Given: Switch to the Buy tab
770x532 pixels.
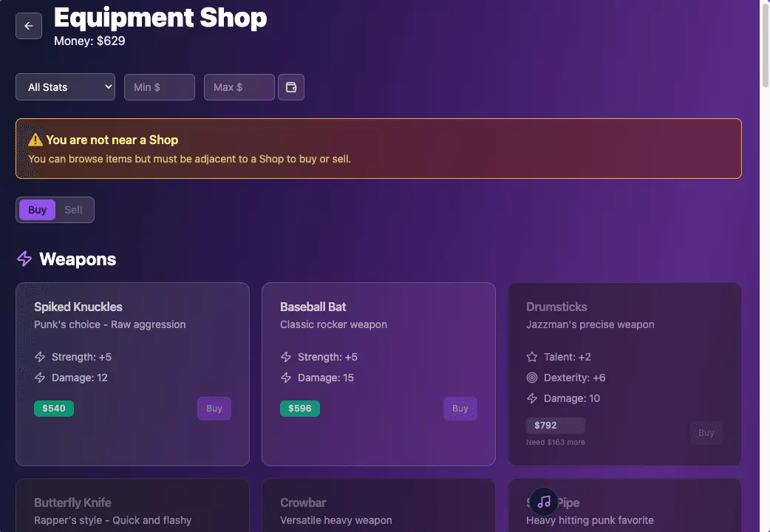Looking at the screenshot, I should pos(38,211).
